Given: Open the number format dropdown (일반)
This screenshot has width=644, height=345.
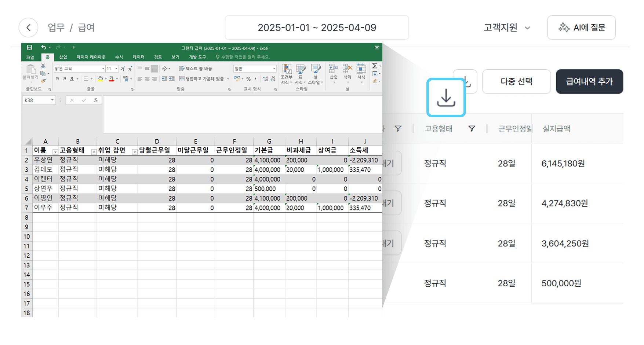Looking at the screenshot, I should tap(274, 69).
